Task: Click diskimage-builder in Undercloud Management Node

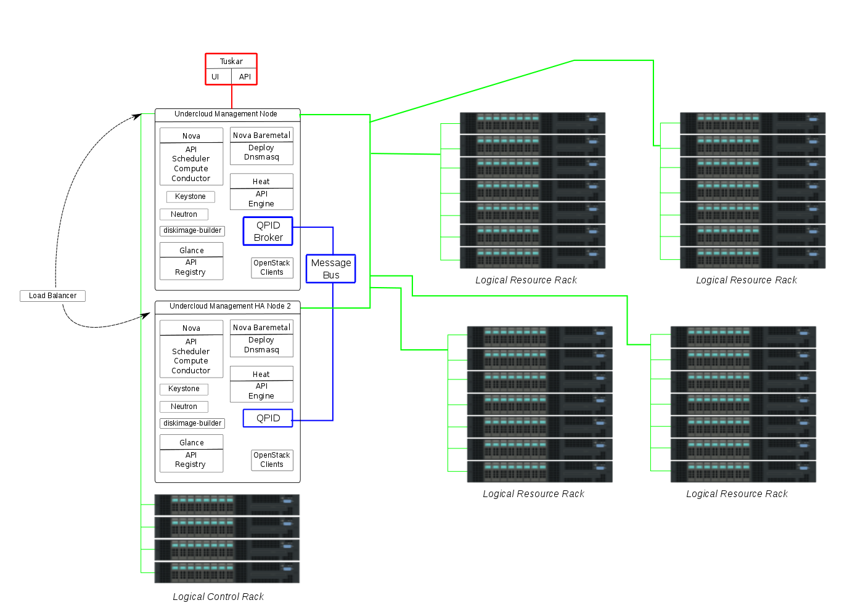Action: pyautogui.click(x=192, y=230)
